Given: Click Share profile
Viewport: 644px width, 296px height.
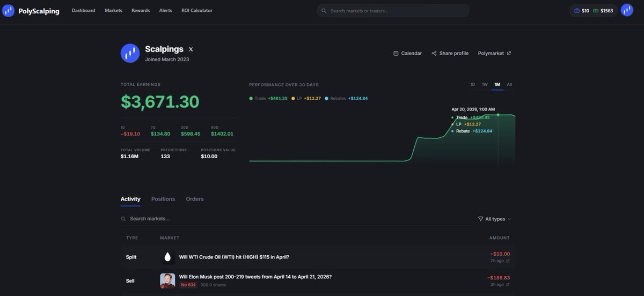Looking at the screenshot, I should pos(450,53).
